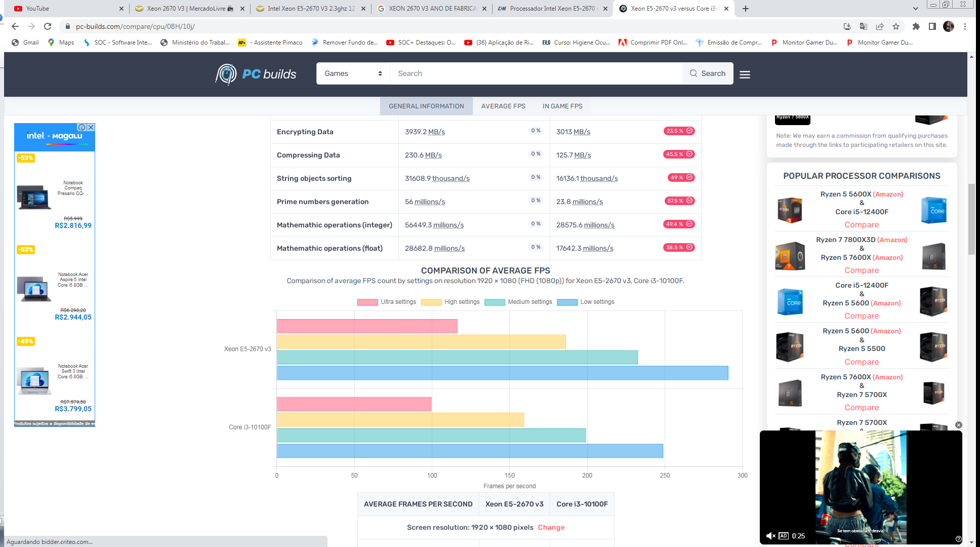Switch to In Game FPS tab
This screenshot has width=980, height=547.
click(562, 106)
